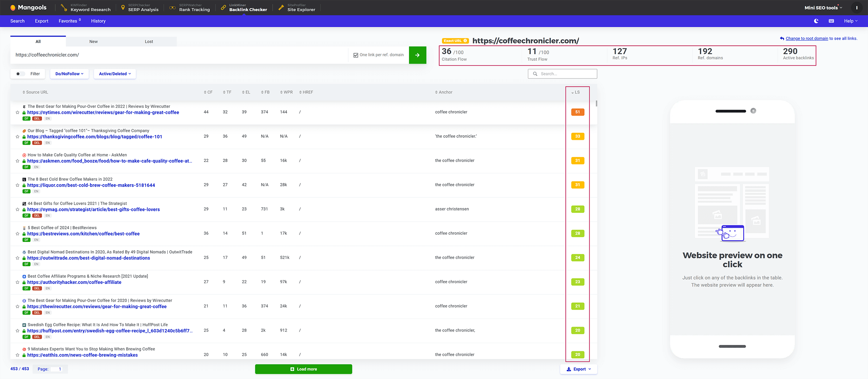Open History menu item
The width and height of the screenshot is (868, 379).
[98, 21]
